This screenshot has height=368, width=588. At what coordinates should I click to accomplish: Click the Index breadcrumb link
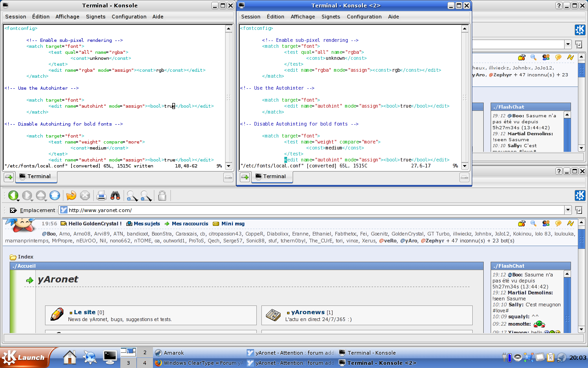[26, 257]
